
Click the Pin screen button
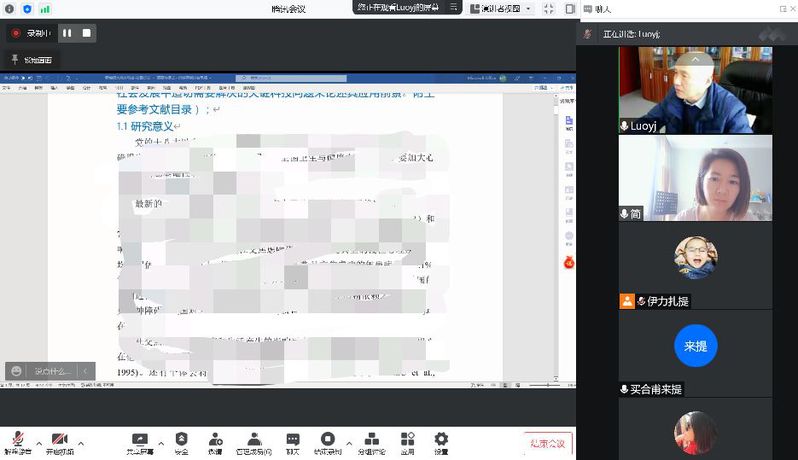33,60
